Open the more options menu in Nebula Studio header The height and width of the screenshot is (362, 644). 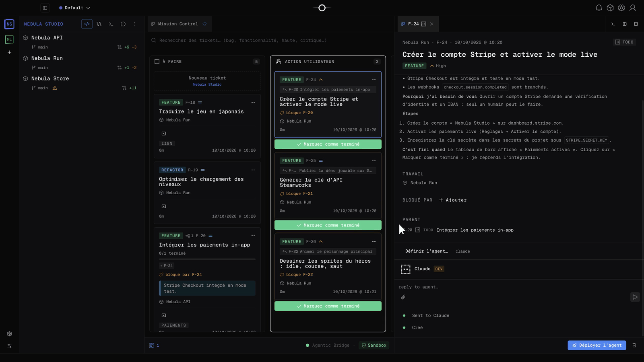point(134,24)
